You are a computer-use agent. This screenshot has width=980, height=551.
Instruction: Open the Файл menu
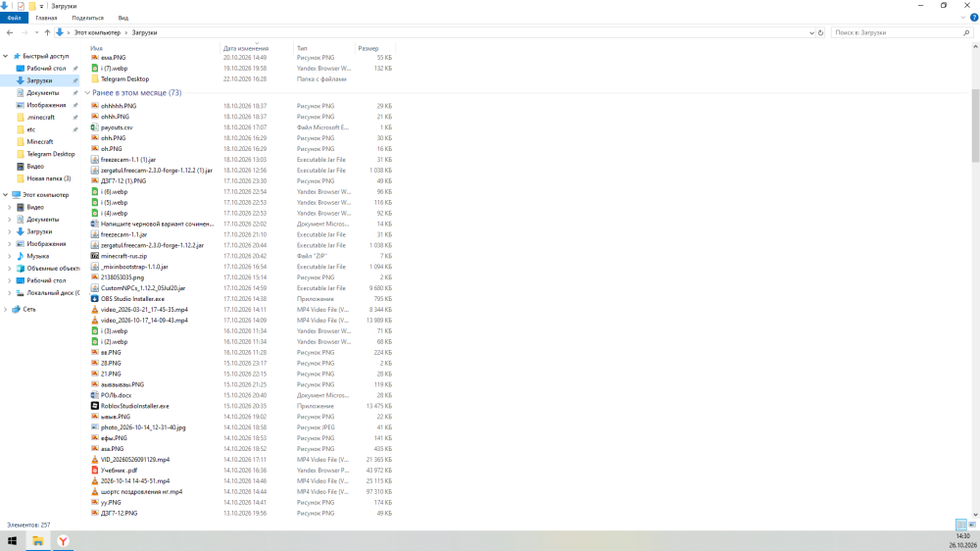coord(14,18)
